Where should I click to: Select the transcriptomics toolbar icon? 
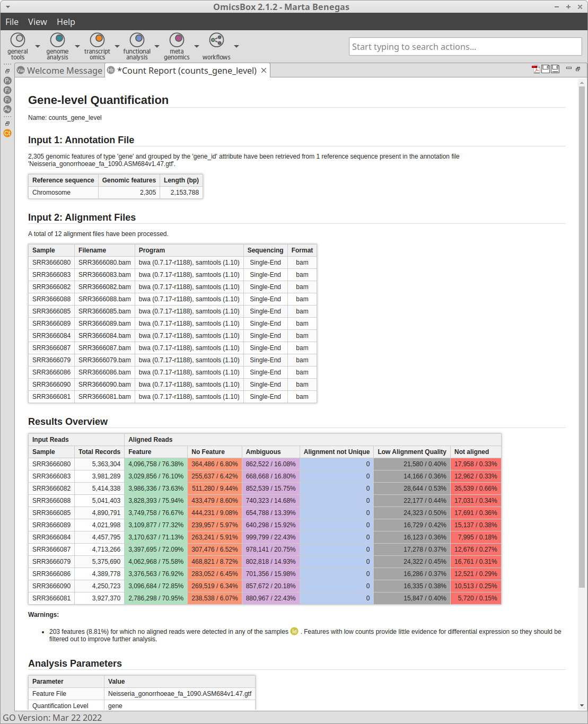[97, 40]
